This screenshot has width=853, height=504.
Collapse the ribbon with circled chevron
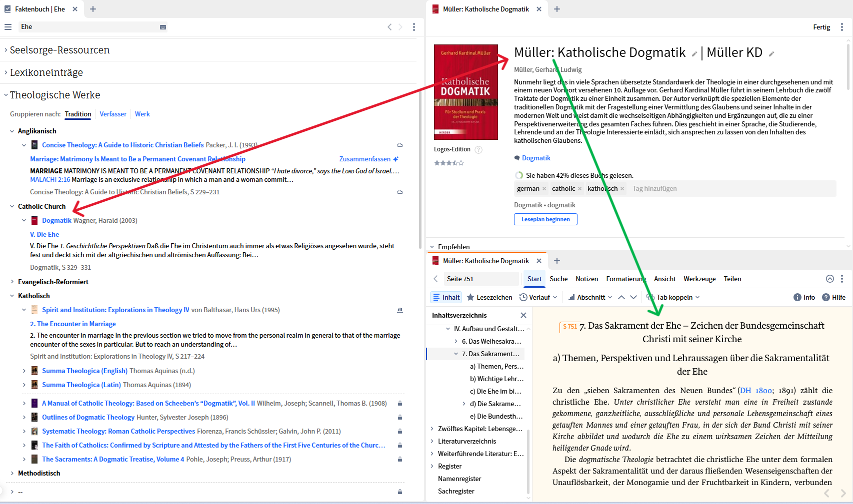click(830, 279)
